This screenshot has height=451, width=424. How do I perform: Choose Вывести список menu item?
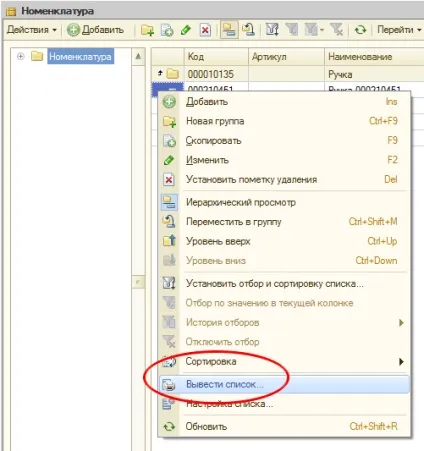coord(284,384)
